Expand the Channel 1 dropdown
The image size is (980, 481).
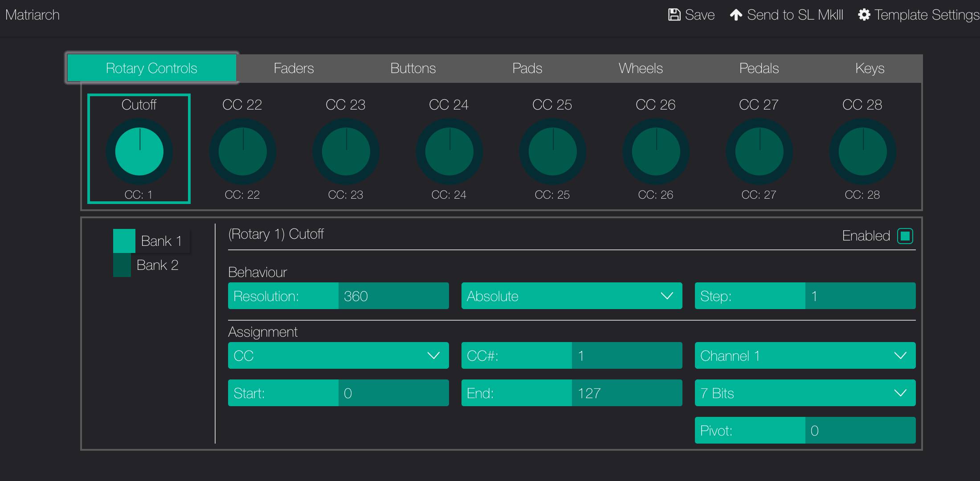tap(805, 355)
